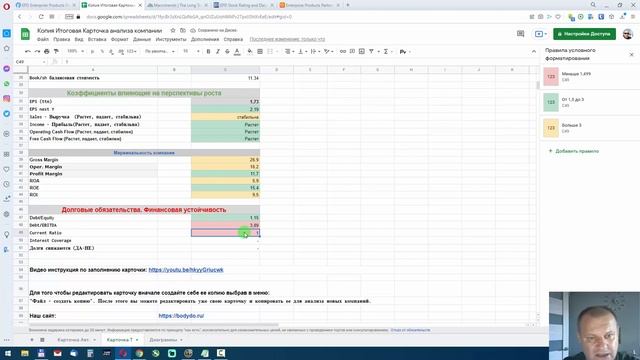Open the font family dropdown
Screen dimensions: 640x360
pyautogui.click(x=160, y=51)
